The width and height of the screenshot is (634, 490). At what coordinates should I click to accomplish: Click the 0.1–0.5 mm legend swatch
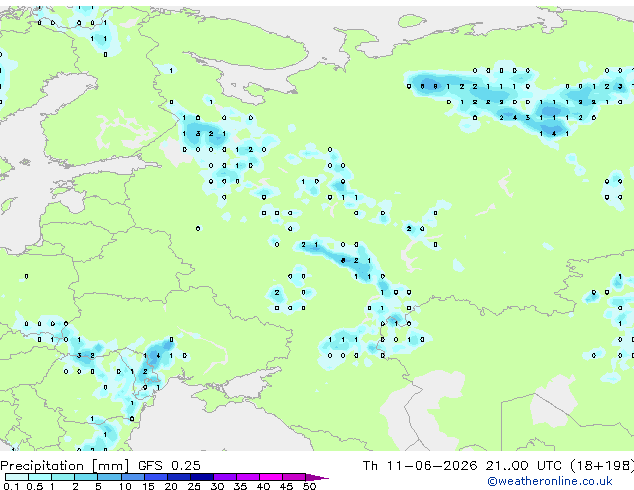[17, 477]
